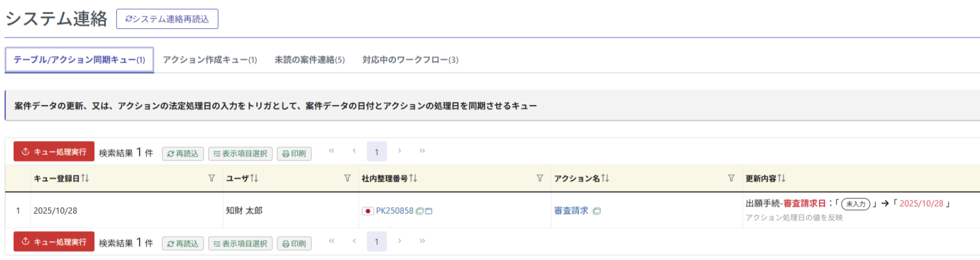Click green window icon right of PK250858

(x=419, y=211)
